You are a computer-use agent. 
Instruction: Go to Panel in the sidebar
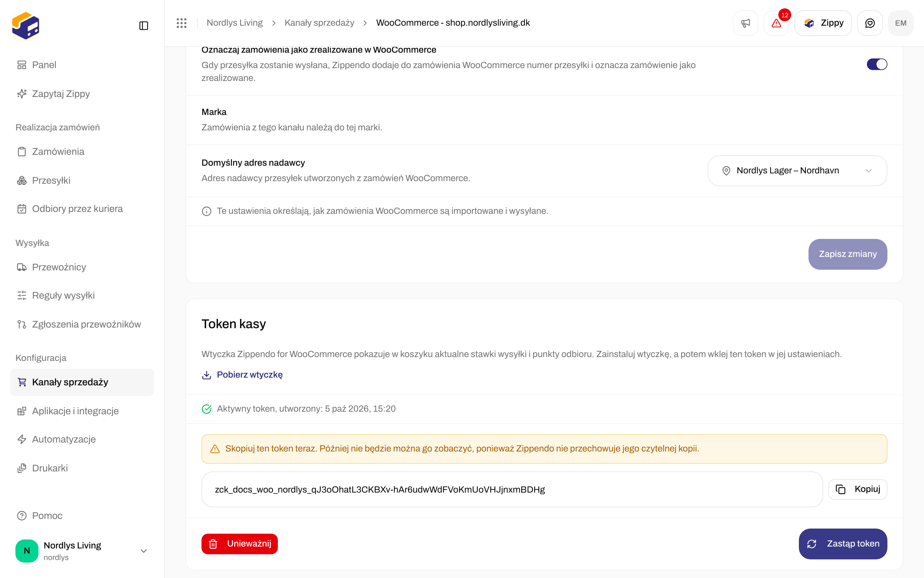click(x=82, y=65)
